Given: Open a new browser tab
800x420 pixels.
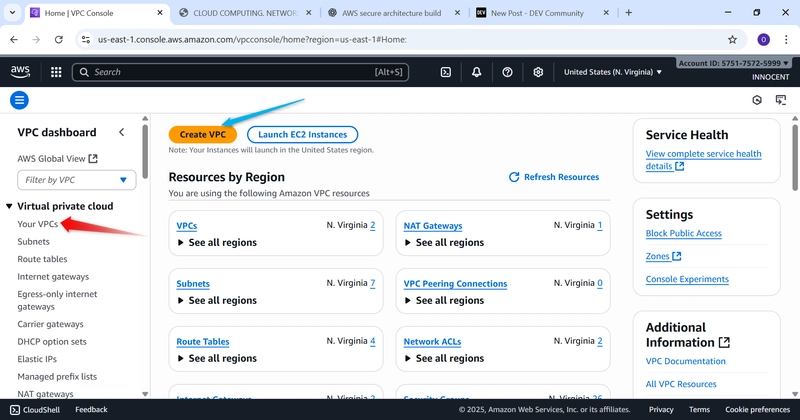Looking at the screenshot, I should click(629, 13).
